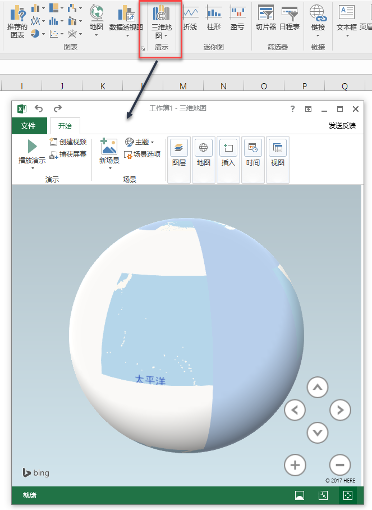Open Scene Options
Screen dimensions: 372x510
142,154
